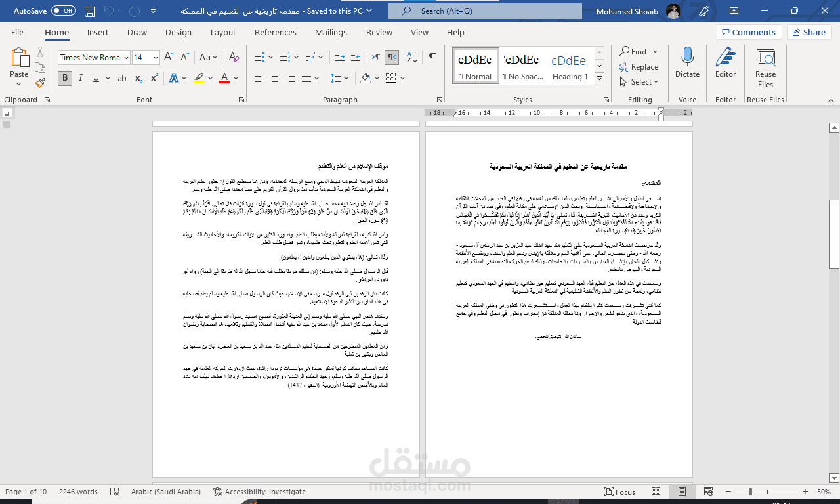The height and width of the screenshot is (504, 840).
Task: Click the Search box in title bar
Action: 485,11
